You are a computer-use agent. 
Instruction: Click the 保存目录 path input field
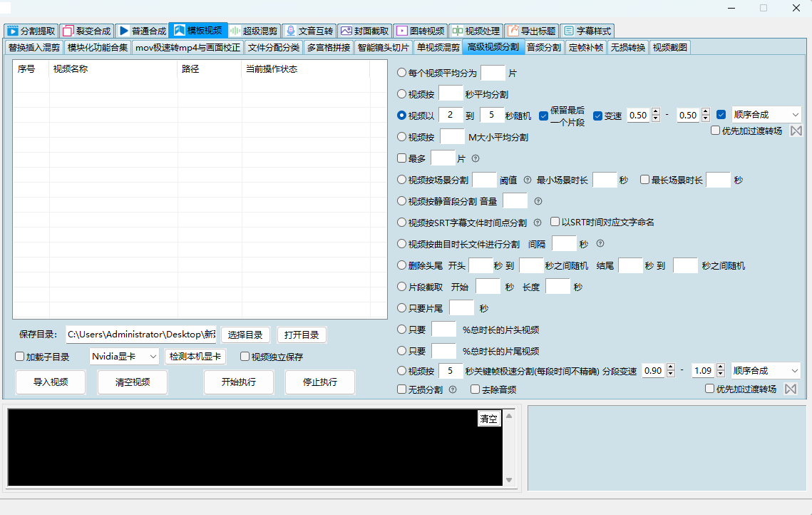click(x=140, y=335)
